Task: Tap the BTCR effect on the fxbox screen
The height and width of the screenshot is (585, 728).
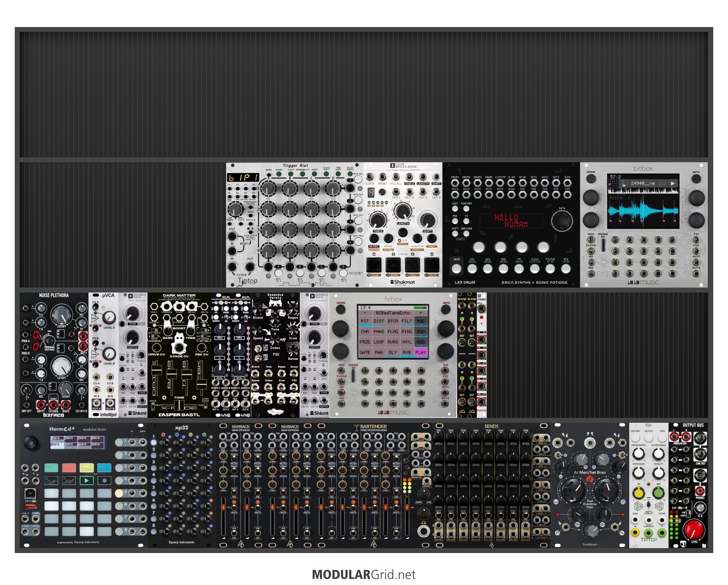Action: [393, 321]
